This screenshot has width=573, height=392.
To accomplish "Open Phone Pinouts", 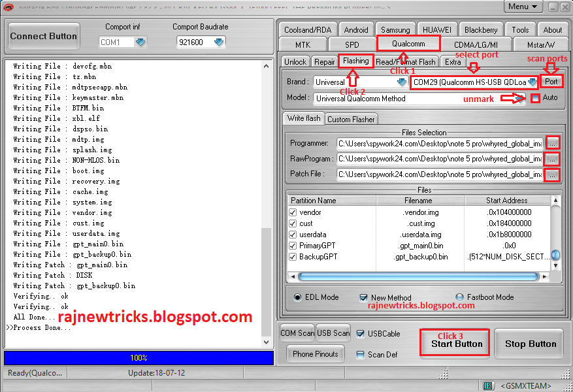I will coord(315,354).
